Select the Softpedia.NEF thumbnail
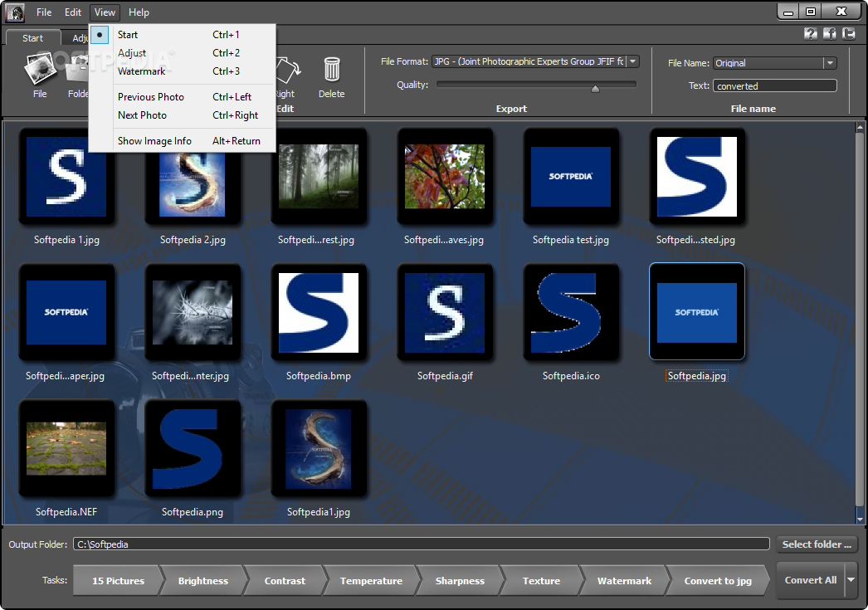 (x=66, y=448)
